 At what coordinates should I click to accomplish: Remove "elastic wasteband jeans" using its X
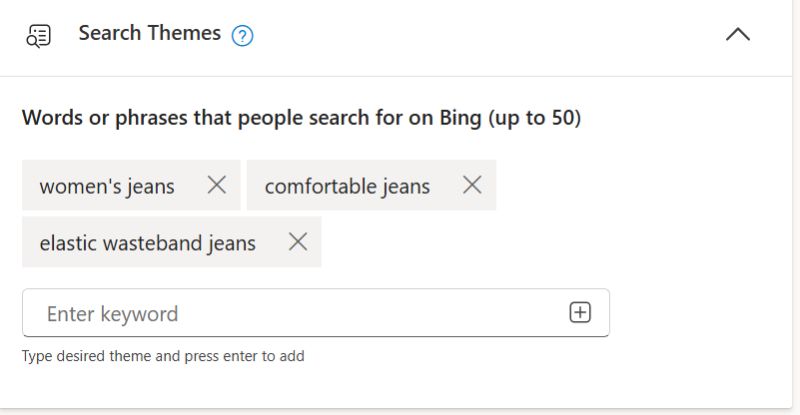[297, 242]
